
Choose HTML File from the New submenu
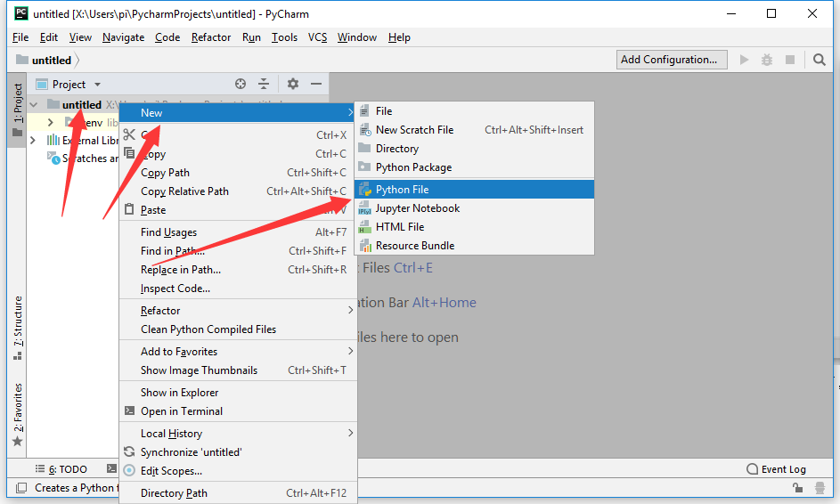coord(399,227)
